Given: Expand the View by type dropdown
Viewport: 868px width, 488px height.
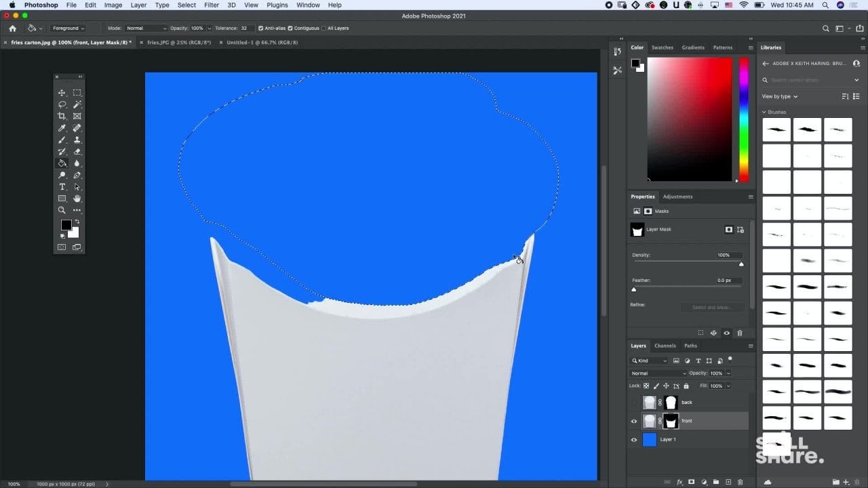Looking at the screenshot, I should coord(779,96).
